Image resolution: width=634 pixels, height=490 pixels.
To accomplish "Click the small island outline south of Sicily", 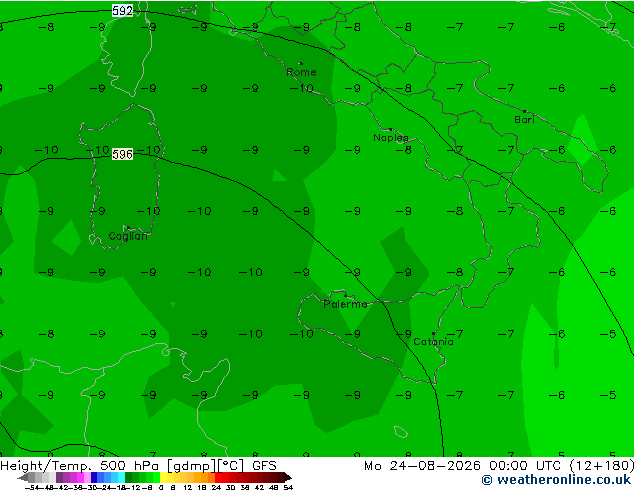I will coord(401,432).
